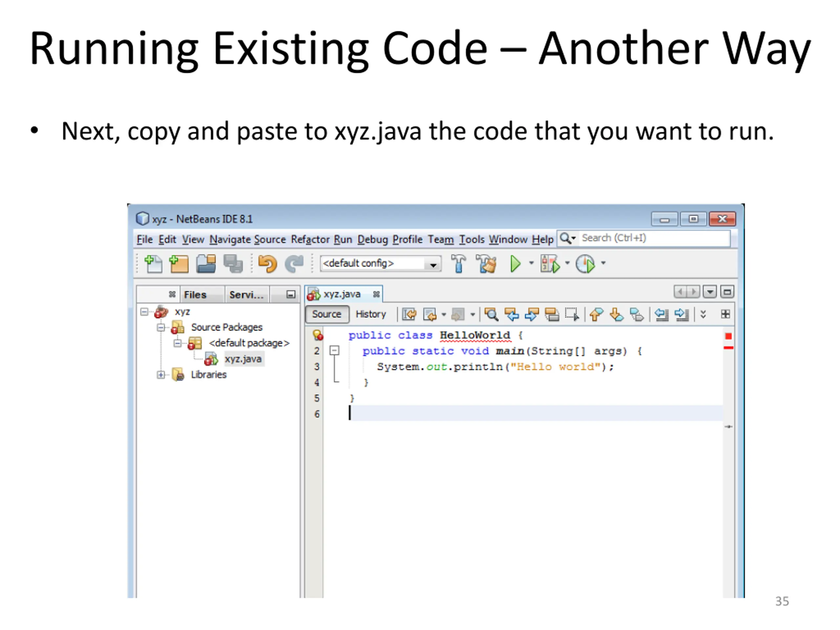Click the Profile Project clock icon
The image size is (840, 630).
tap(585, 263)
